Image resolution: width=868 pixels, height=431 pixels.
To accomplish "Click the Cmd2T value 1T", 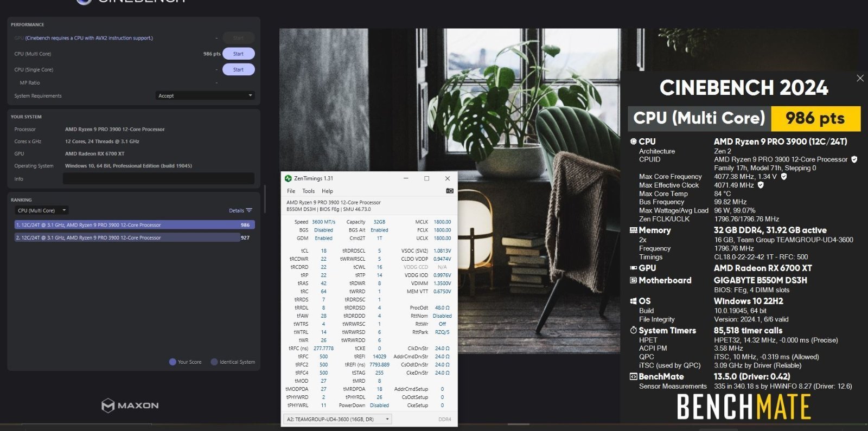I will click(379, 238).
